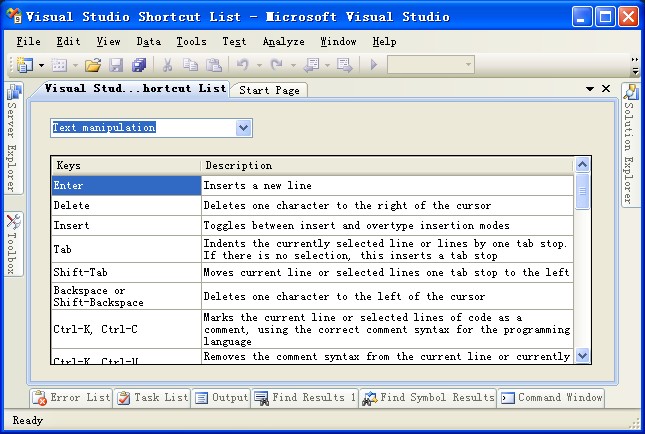
Task: Open the Solution Explorer side panel
Action: point(630,140)
